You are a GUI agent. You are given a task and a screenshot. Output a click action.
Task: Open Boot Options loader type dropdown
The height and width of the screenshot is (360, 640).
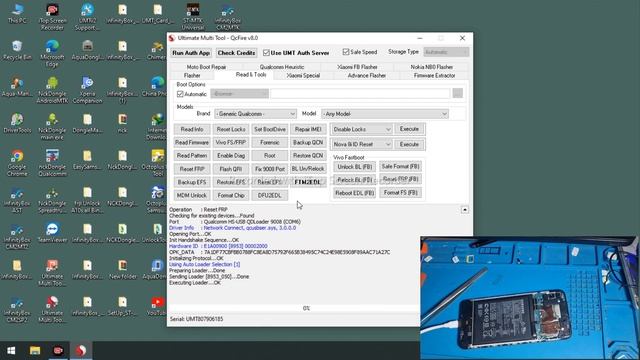(239, 93)
